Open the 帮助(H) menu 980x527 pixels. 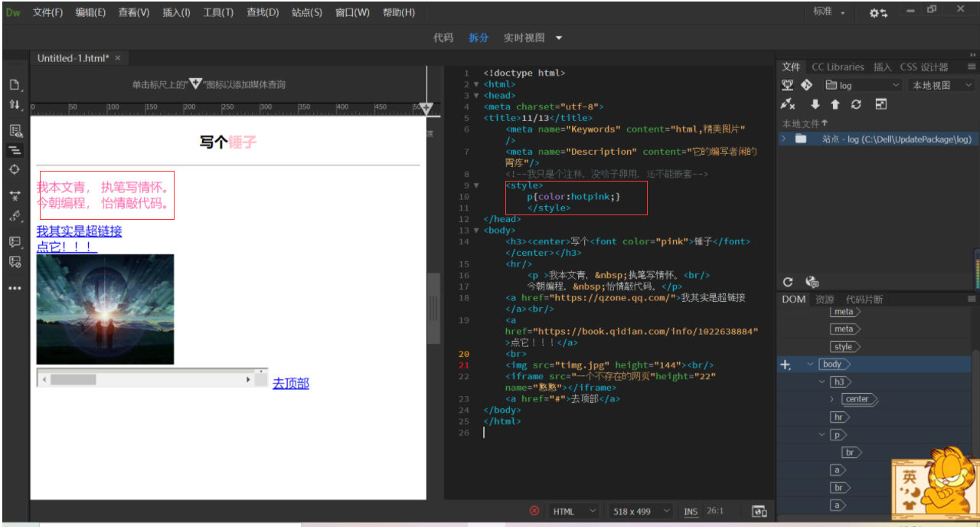tap(398, 12)
